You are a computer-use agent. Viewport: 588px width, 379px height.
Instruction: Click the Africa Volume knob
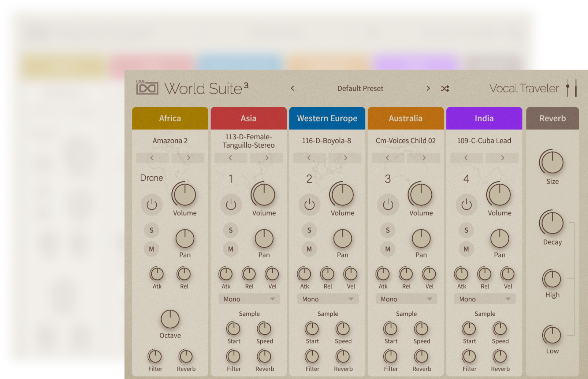pos(185,194)
